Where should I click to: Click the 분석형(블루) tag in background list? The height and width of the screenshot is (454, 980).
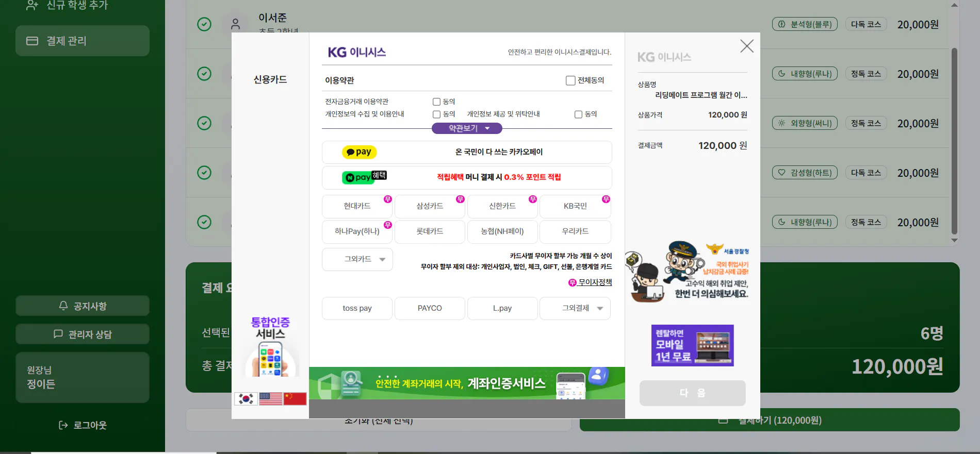pyautogui.click(x=805, y=24)
